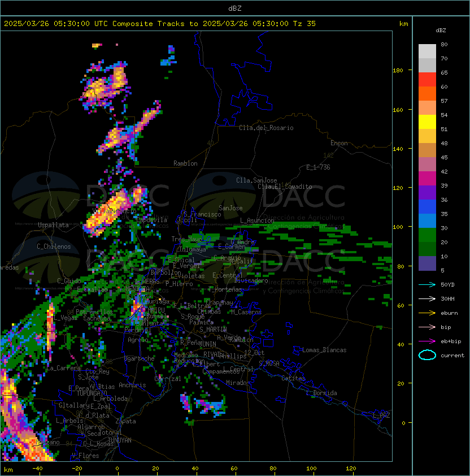This screenshot has height=476, width=470.
Task: Click the 'Agrelo' place label
Action: point(138,340)
